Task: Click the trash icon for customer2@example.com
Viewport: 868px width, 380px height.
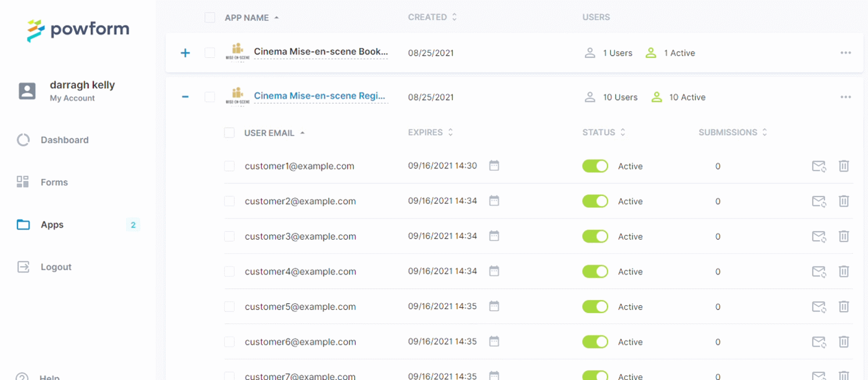Action: click(843, 201)
